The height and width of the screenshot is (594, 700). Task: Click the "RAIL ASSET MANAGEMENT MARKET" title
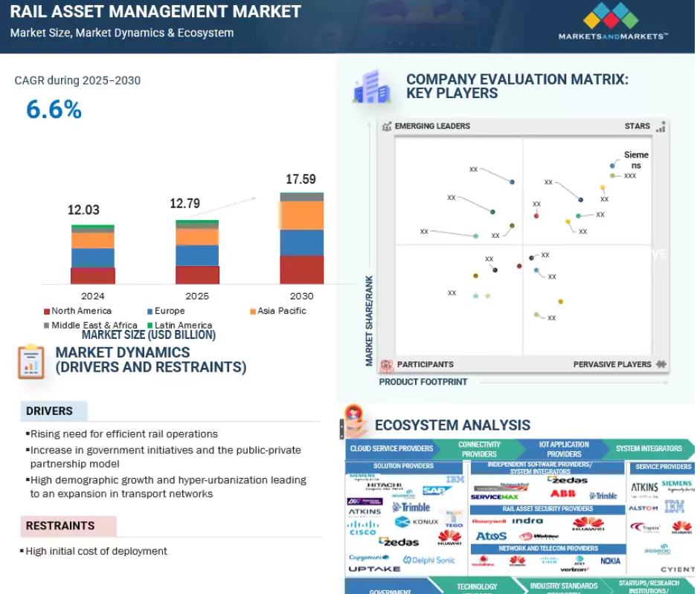point(155,12)
